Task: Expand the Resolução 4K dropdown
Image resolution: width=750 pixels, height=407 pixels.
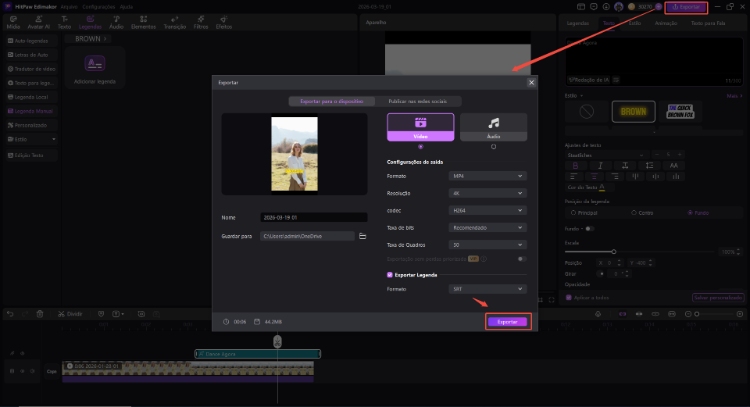Action: [x=486, y=193]
